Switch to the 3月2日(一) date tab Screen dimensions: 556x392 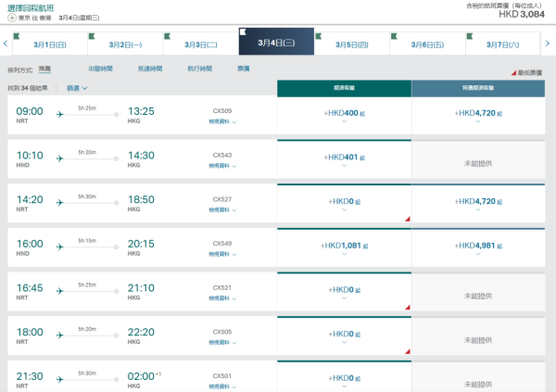click(x=125, y=44)
